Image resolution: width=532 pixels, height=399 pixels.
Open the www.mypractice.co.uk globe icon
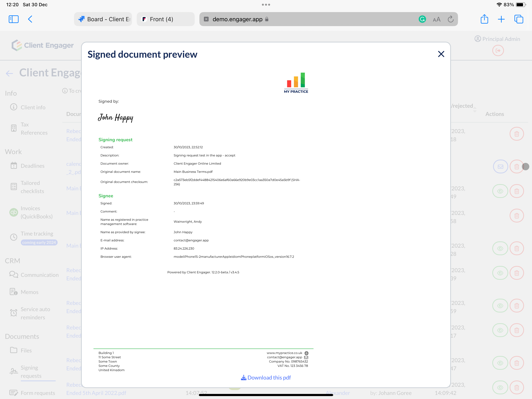pos(306,353)
